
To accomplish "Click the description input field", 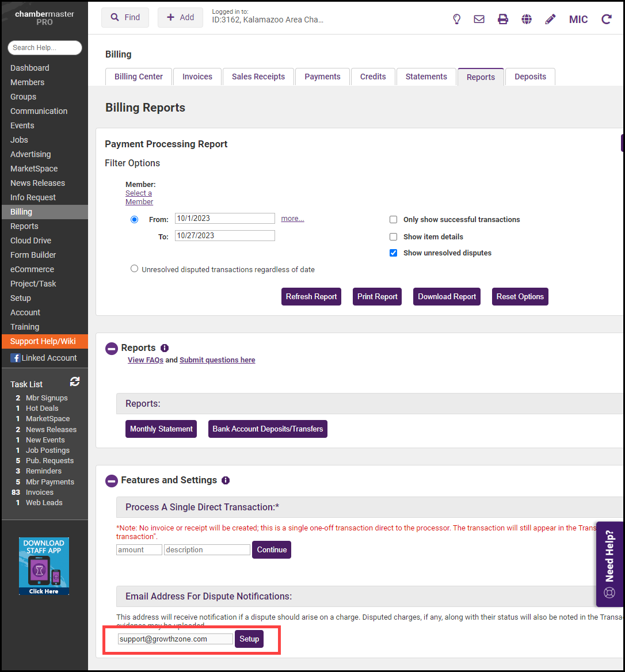I will coord(207,550).
